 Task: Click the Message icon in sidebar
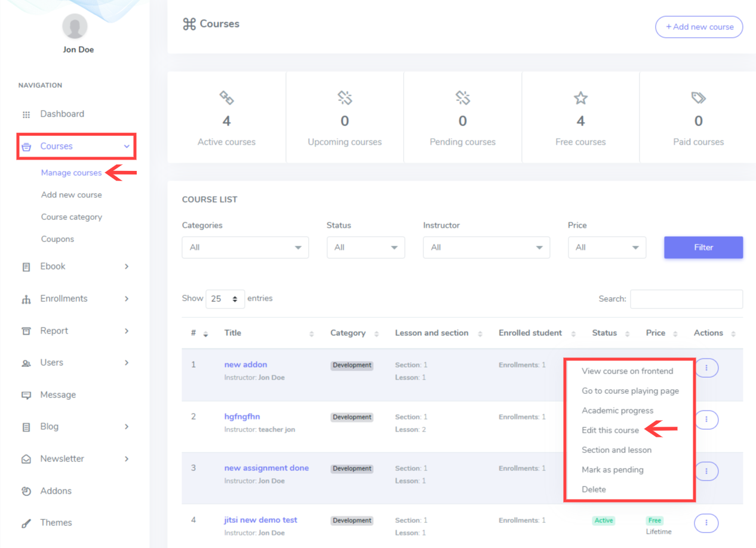click(26, 395)
